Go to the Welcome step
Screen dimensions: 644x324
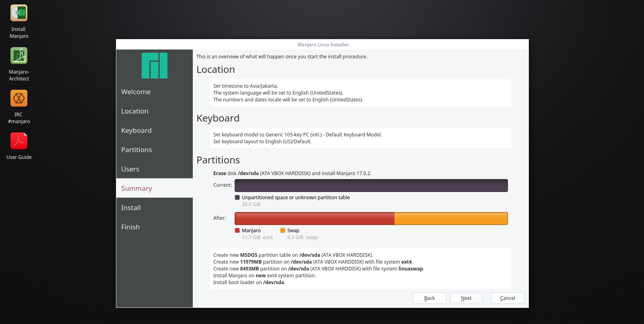click(x=155, y=92)
